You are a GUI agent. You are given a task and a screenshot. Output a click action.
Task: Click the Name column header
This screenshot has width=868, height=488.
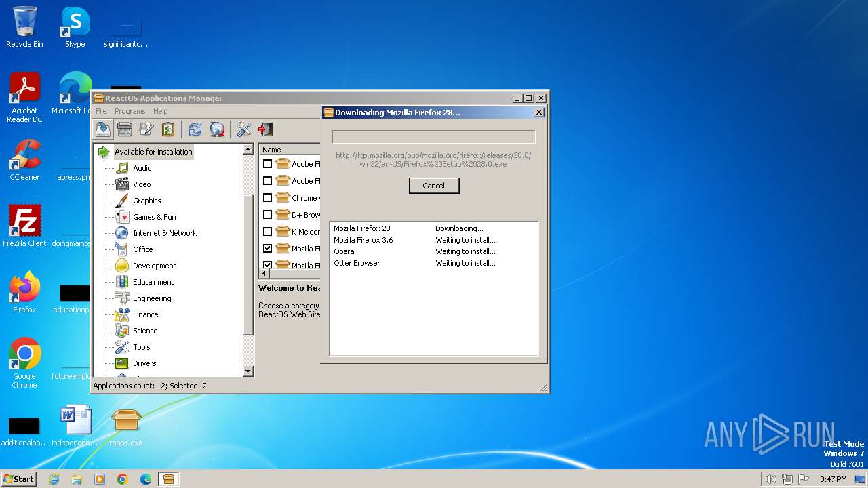290,150
